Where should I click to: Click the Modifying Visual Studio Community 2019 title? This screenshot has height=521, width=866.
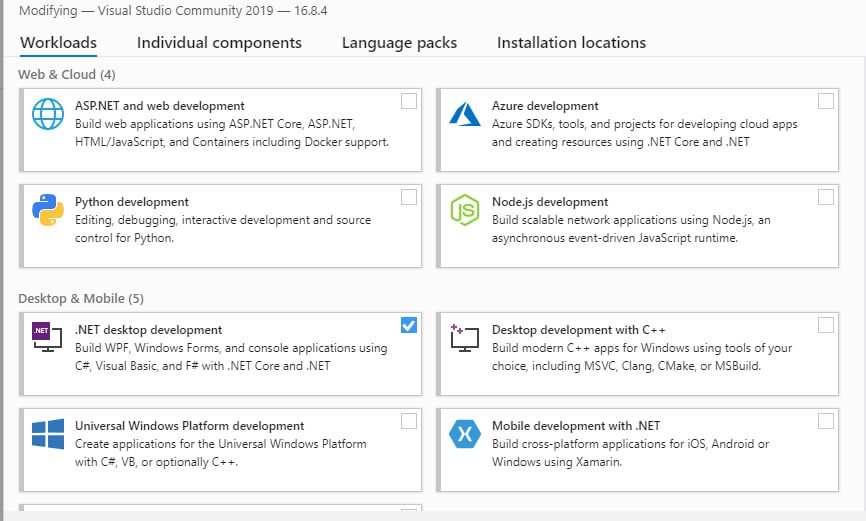(173, 10)
